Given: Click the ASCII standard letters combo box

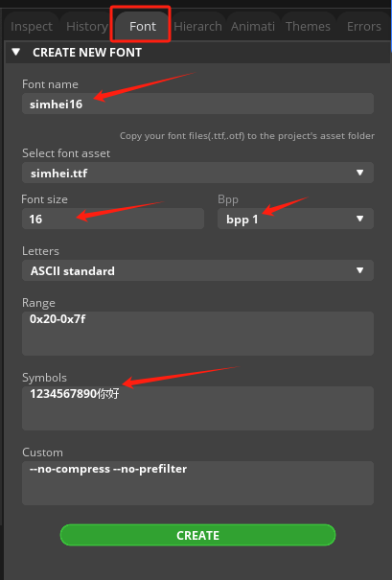Looking at the screenshot, I should (x=197, y=270).
